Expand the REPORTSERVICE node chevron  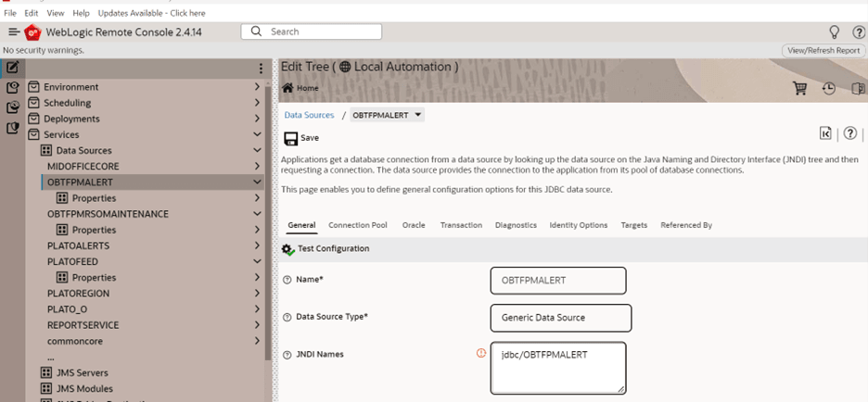pyautogui.click(x=257, y=325)
